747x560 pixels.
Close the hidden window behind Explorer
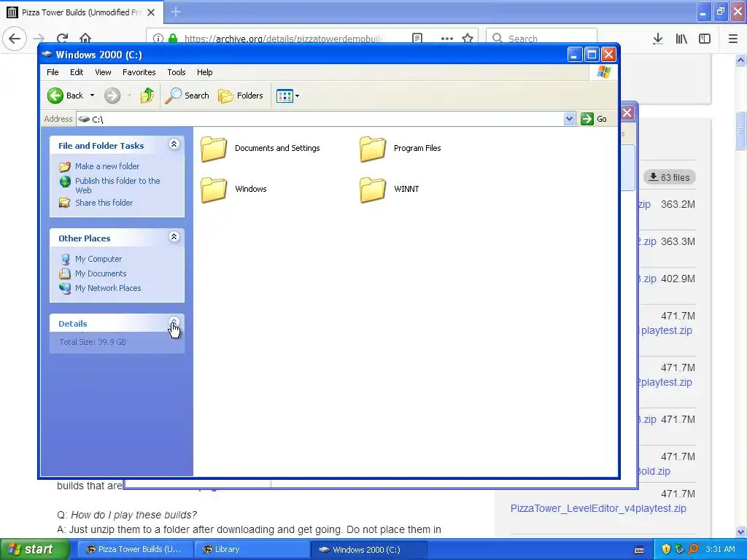[x=627, y=113]
